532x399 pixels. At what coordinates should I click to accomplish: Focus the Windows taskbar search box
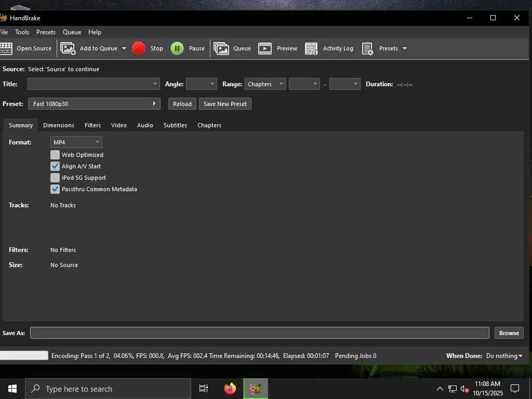click(x=108, y=389)
